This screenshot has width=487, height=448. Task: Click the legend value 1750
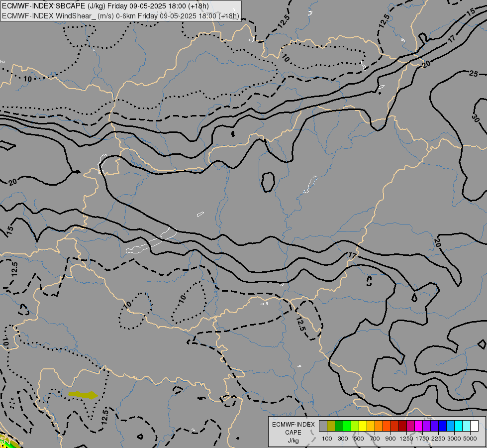422,439
